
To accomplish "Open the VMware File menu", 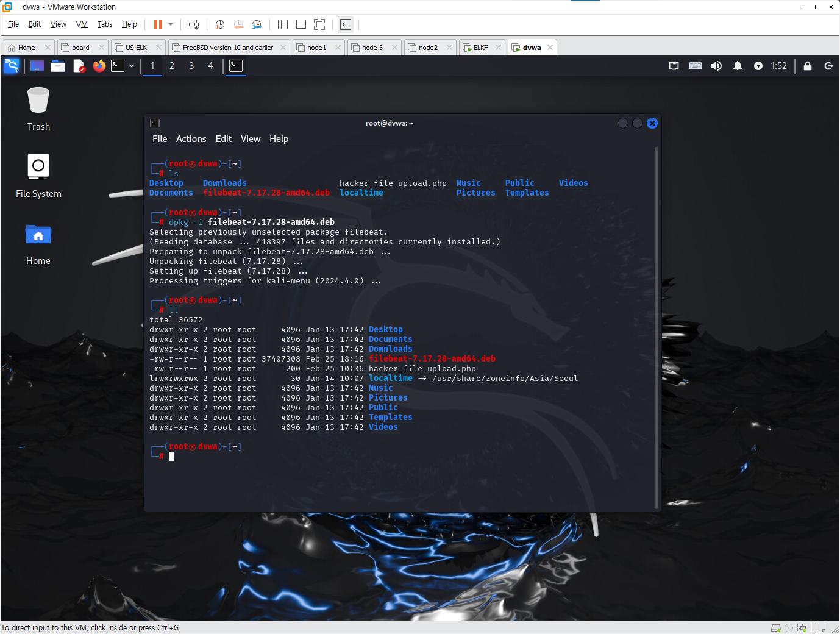I will click(x=13, y=24).
